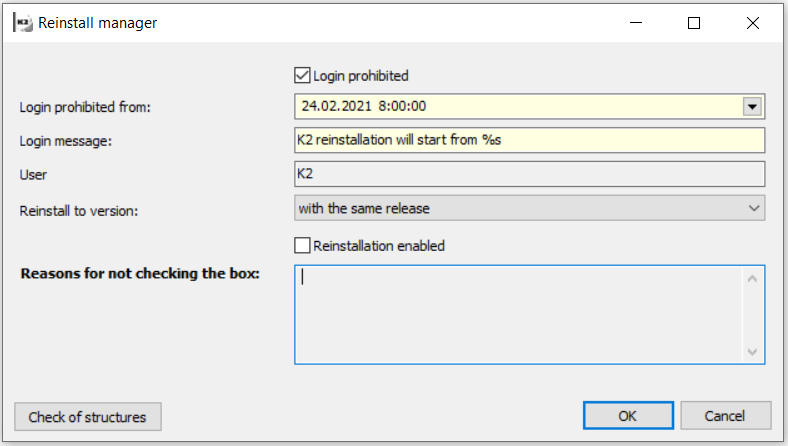The width and height of the screenshot is (788, 446).
Task: Click the Login message text field
Action: pos(529,140)
